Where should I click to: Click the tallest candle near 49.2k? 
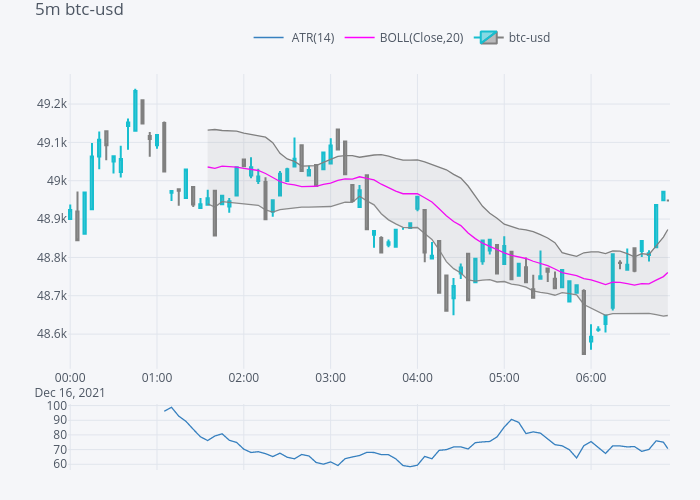tap(135, 108)
